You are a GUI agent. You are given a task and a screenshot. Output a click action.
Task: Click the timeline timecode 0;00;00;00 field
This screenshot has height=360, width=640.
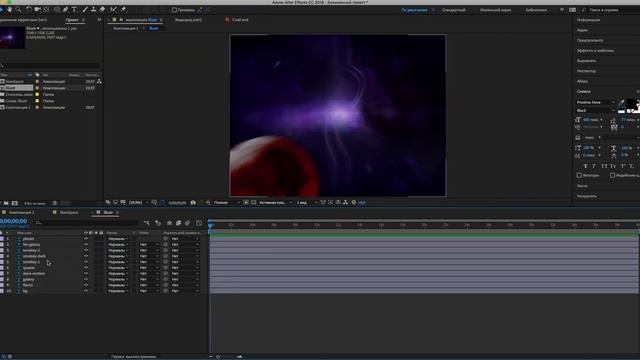pos(13,221)
